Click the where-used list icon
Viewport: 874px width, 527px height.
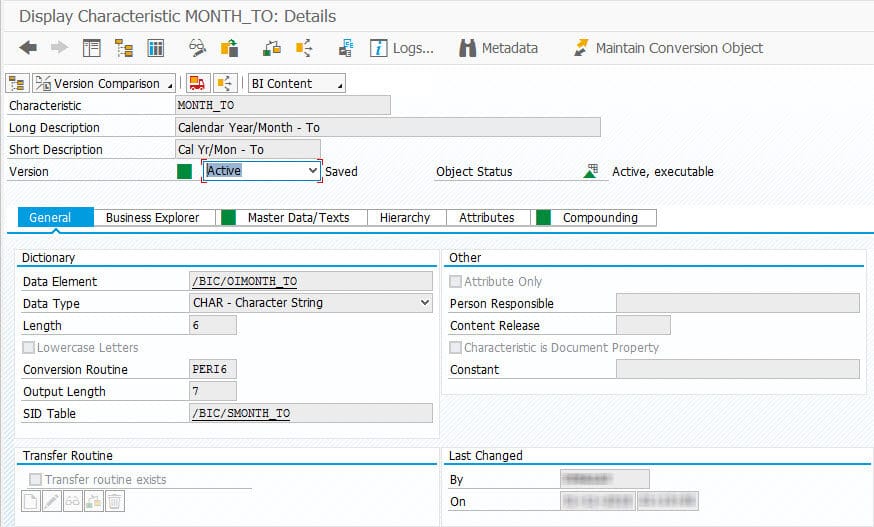(x=303, y=48)
